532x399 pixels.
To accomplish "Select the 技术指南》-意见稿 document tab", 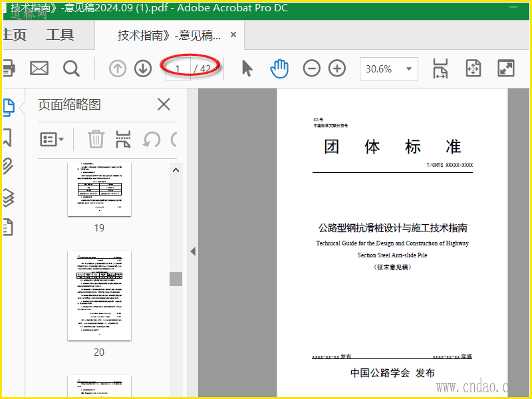I will [x=169, y=35].
